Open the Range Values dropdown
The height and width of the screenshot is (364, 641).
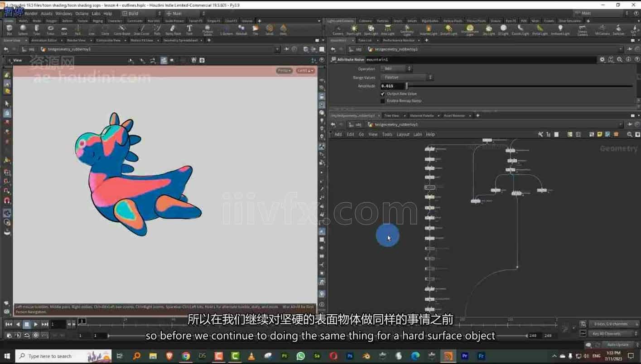pyautogui.click(x=407, y=77)
